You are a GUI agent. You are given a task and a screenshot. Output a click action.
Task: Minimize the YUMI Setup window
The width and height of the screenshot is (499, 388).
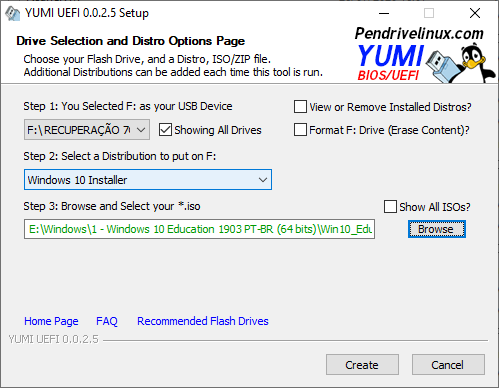tap(384, 13)
